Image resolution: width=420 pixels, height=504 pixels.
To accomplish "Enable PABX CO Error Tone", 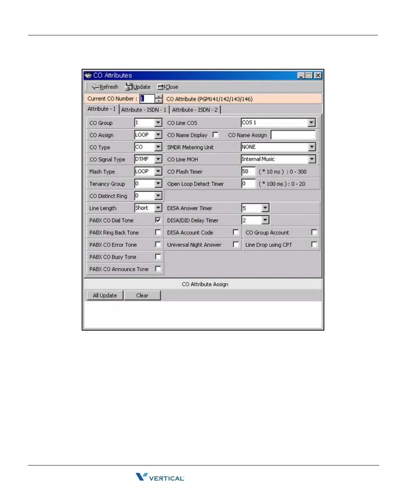I will [x=158, y=244].
